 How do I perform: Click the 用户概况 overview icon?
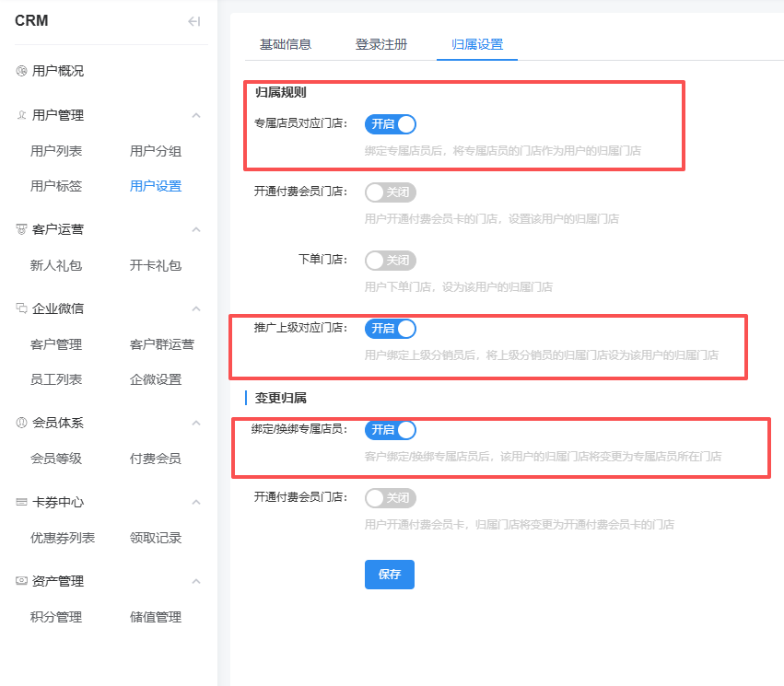[x=21, y=71]
